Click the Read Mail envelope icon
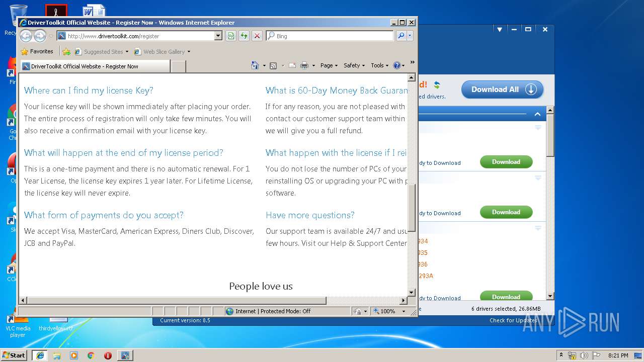This screenshot has width=644, height=362. pos(292,65)
